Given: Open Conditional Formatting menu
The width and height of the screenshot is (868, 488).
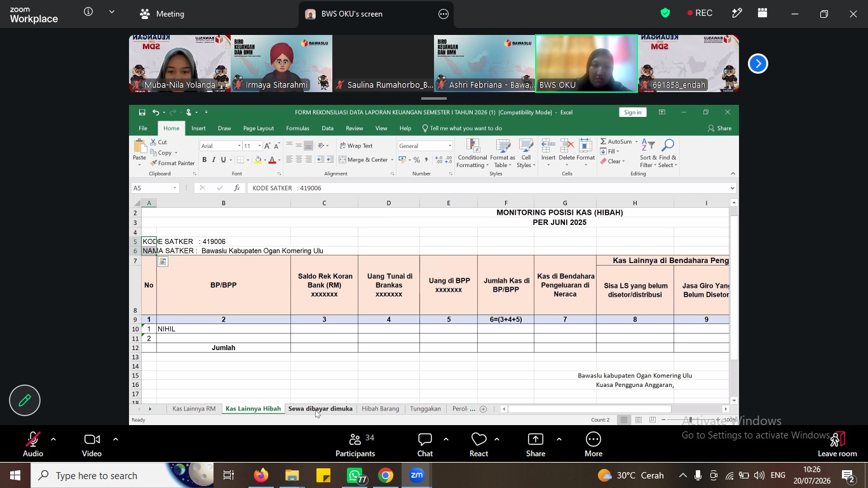Looking at the screenshot, I should (x=472, y=154).
